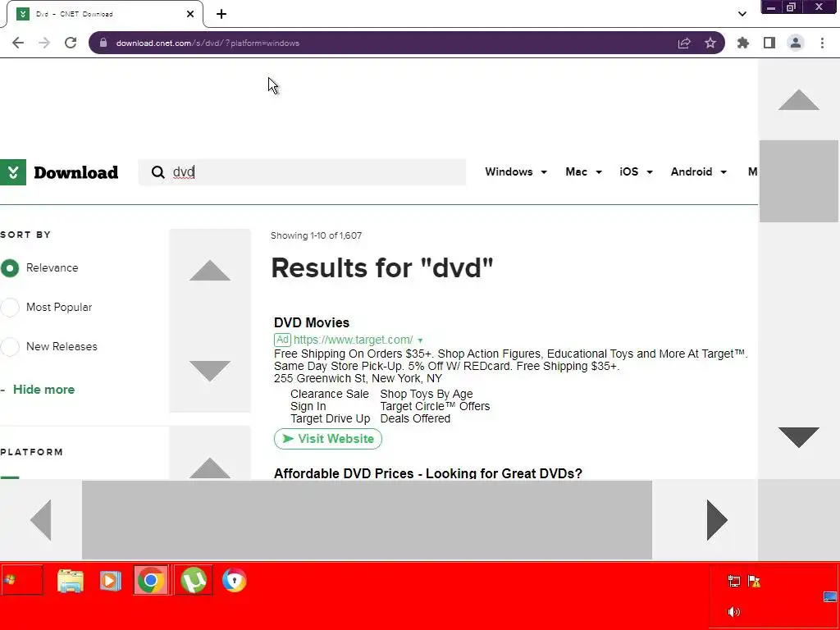The height and width of the screenshot is (630, 840).
Task: Open Shop Toys By Age link
Action: point(427,394)
